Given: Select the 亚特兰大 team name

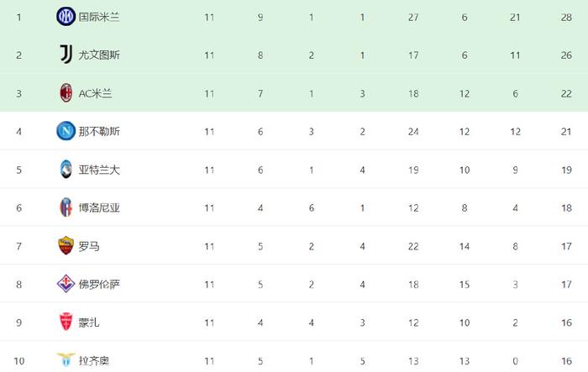Looking at the screenshot, I should point(99,170).
